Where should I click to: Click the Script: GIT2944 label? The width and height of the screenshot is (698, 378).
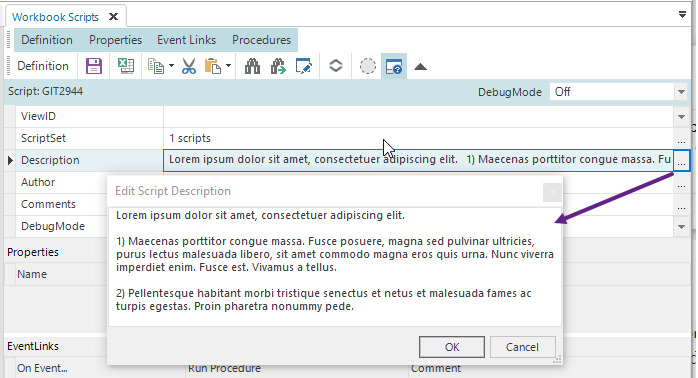(x=45, y=91)
